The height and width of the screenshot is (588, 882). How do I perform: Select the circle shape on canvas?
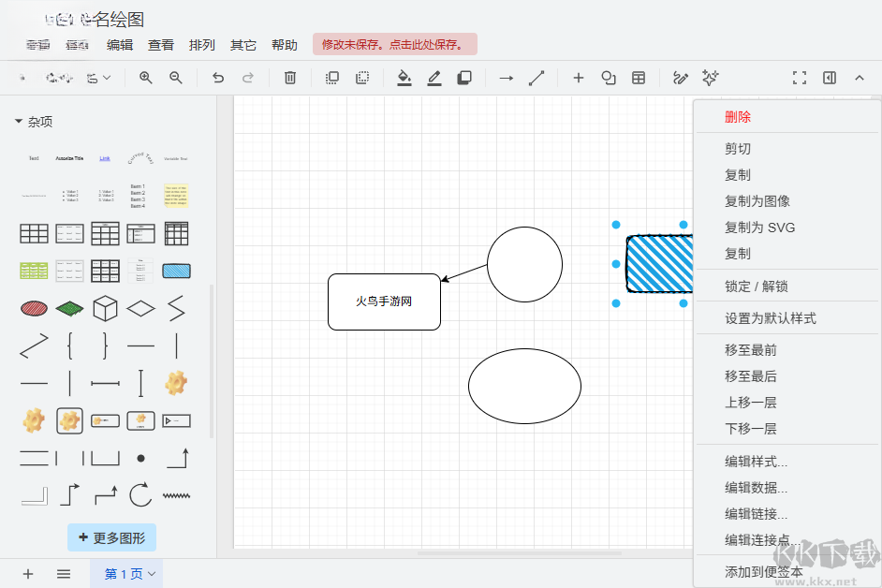pyautogui.click(x=525, y=264)
